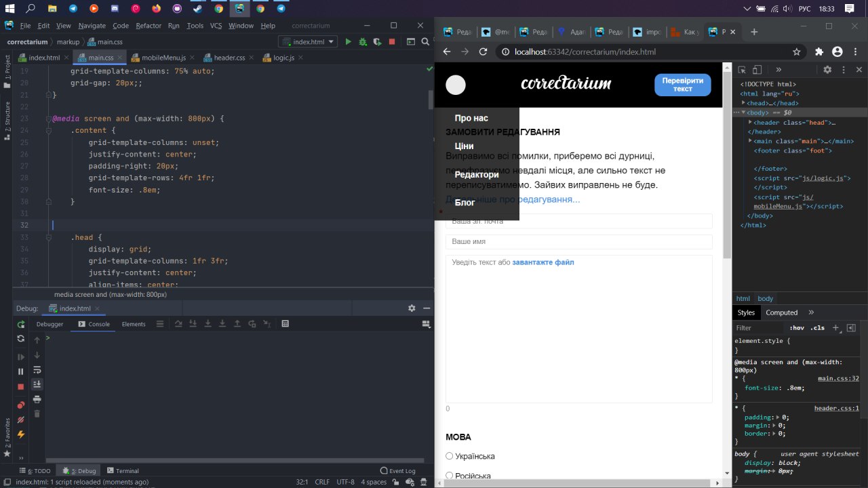Open Debug panel settings gear
868x488 pixels.
point(412,308)
